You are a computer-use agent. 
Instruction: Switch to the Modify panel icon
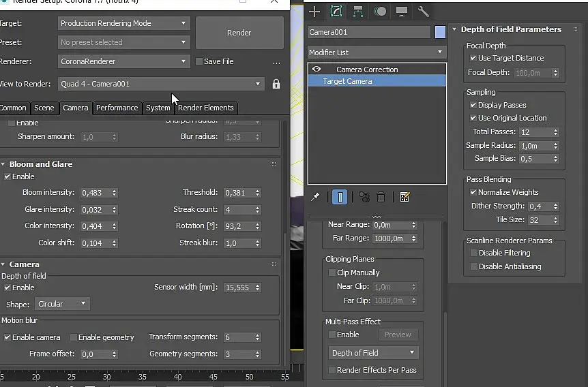point(336,11)
